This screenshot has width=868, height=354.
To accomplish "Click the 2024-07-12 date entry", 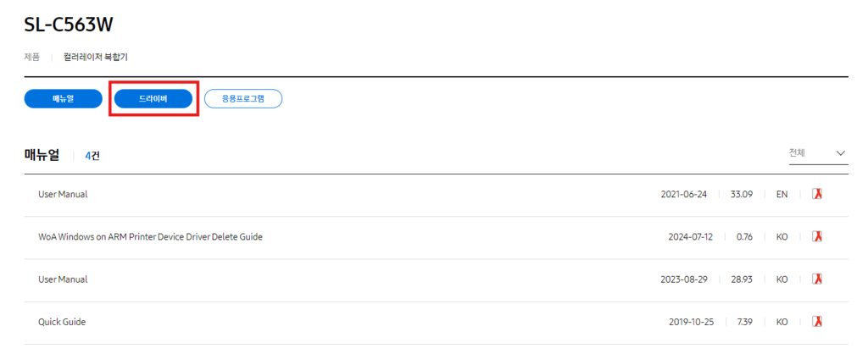I will 690,236.
